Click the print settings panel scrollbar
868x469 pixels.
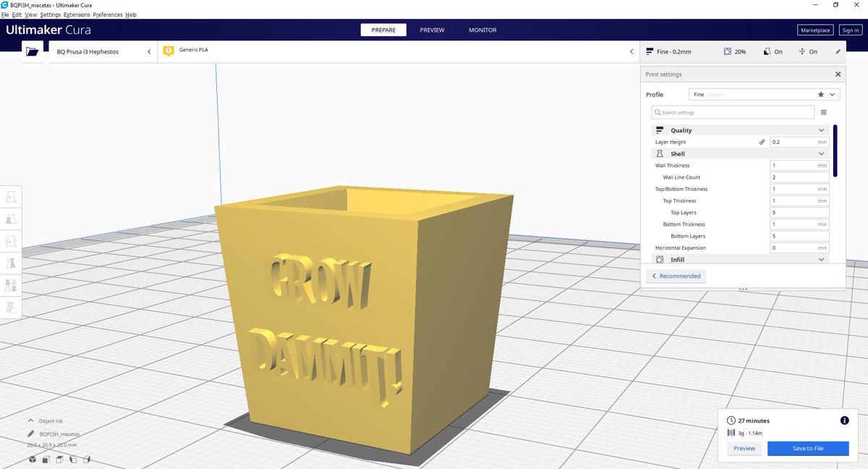coord(835,151)
